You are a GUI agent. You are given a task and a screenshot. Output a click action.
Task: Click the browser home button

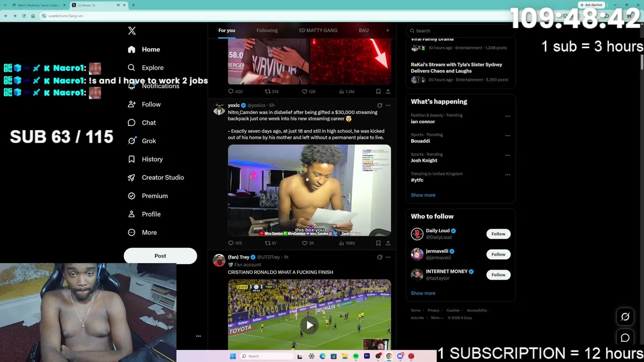click(33, 16)
